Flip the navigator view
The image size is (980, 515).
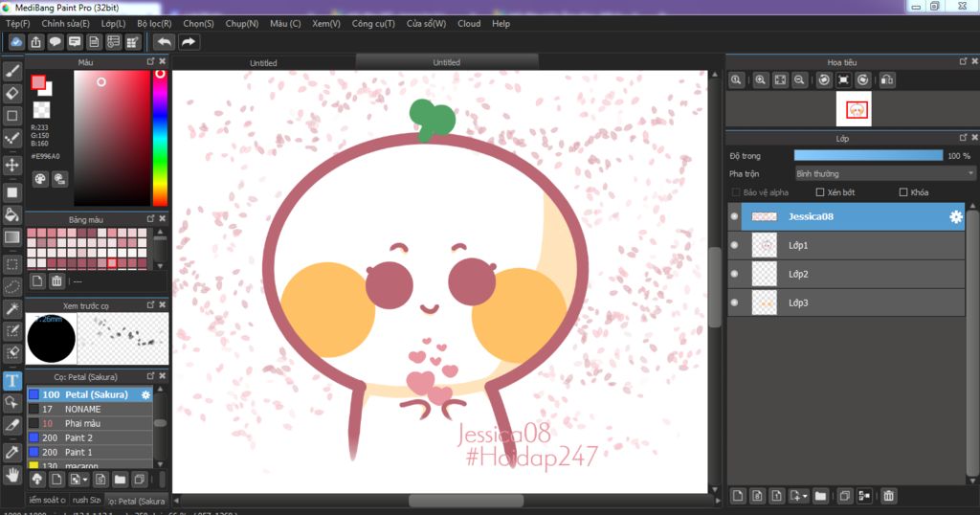pos(887,80)
